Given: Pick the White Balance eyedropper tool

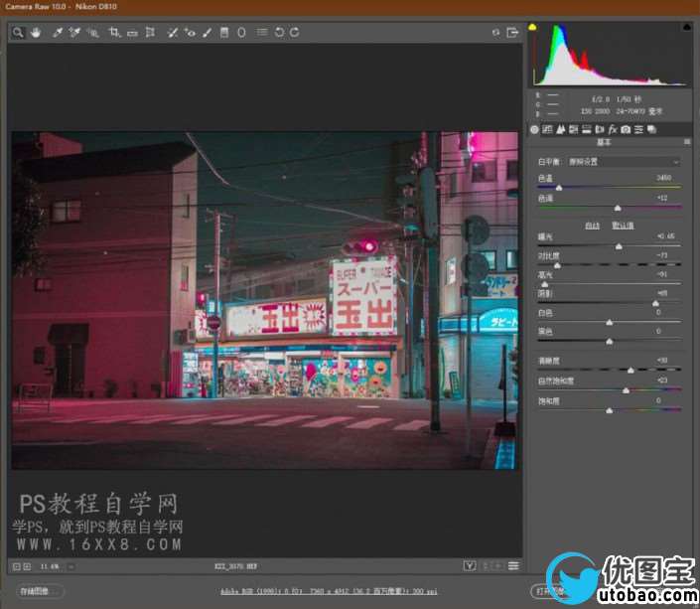Looking at the screenshot, I should [x=58, y=33].
